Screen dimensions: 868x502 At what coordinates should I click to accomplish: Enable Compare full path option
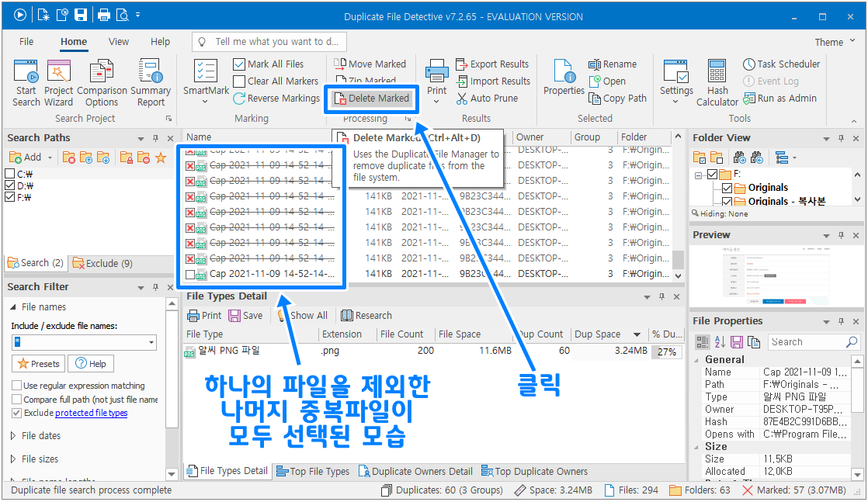(16, 399)
